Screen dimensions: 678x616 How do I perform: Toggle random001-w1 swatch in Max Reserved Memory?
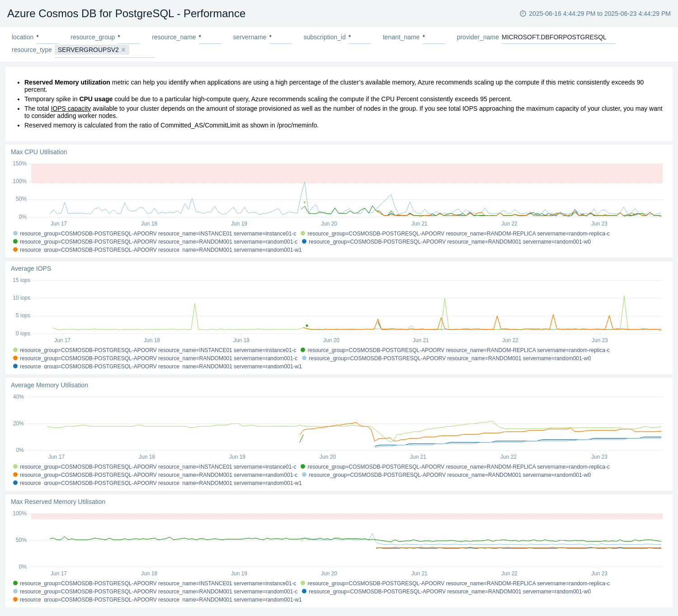(15, 600)
